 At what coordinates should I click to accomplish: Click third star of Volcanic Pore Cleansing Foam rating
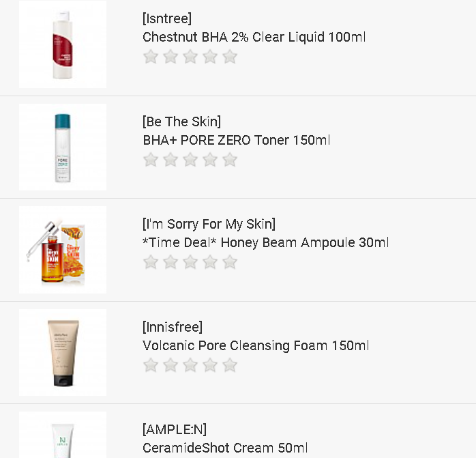pos(190,365)
